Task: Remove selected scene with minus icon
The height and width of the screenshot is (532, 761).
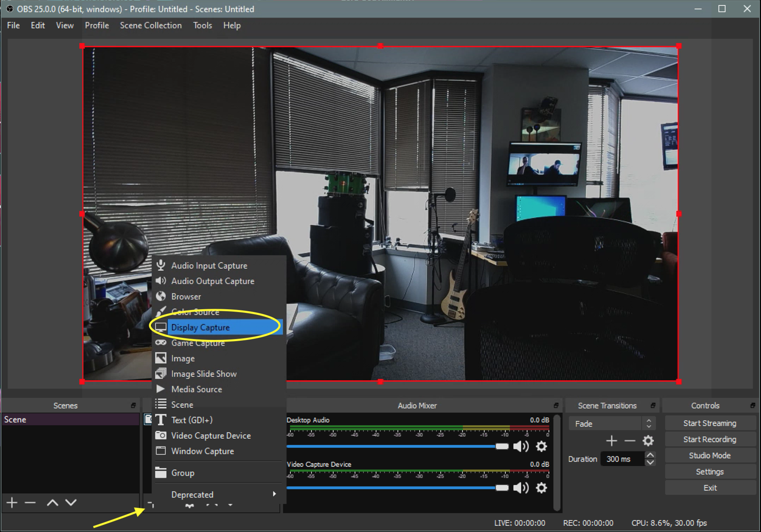Action: (30, 503)
